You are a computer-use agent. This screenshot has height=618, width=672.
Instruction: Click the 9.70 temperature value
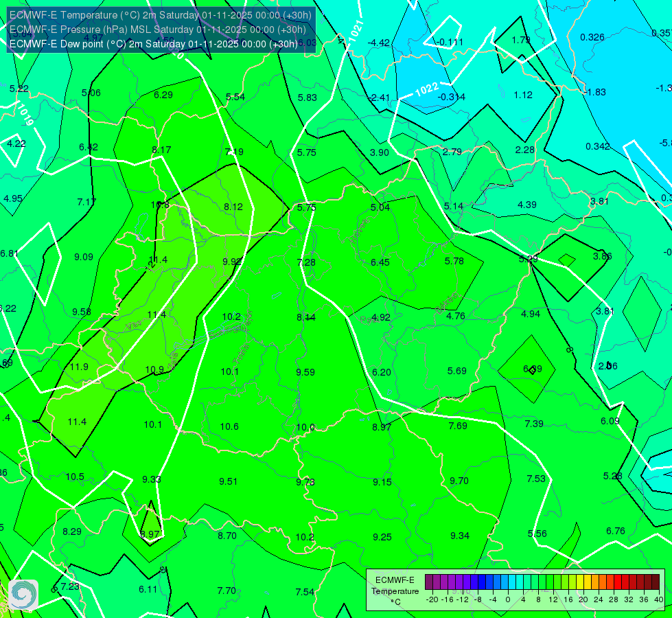point(459,481)
